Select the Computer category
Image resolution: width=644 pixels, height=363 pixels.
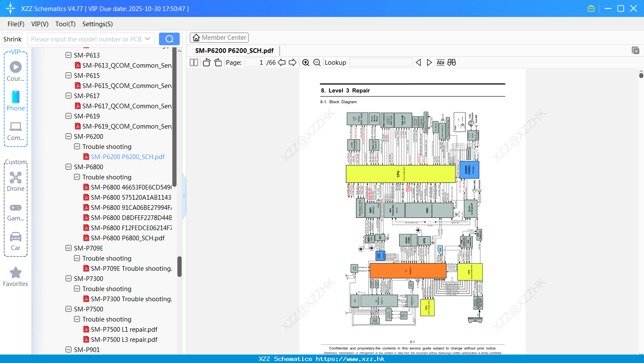click(x=16, y=131)
